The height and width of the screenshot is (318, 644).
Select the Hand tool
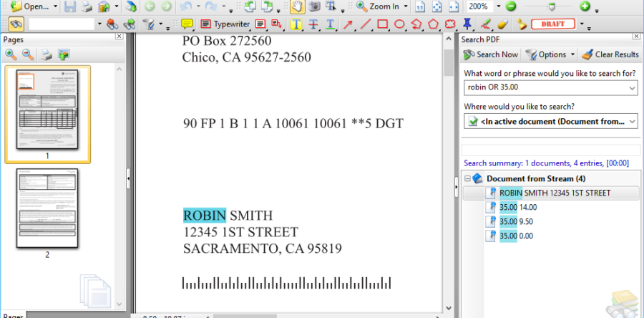(x=297, y=6)
